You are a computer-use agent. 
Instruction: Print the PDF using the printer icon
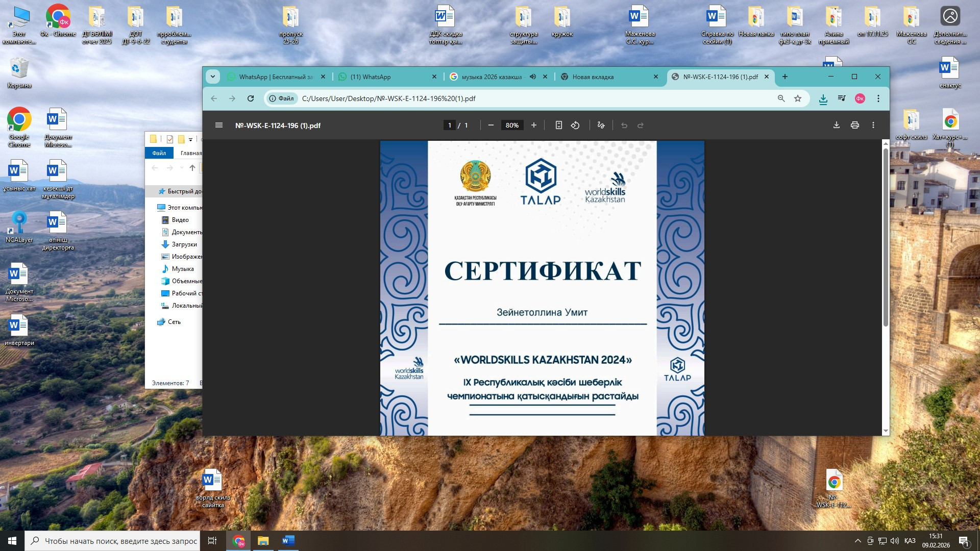click(855, 125)
